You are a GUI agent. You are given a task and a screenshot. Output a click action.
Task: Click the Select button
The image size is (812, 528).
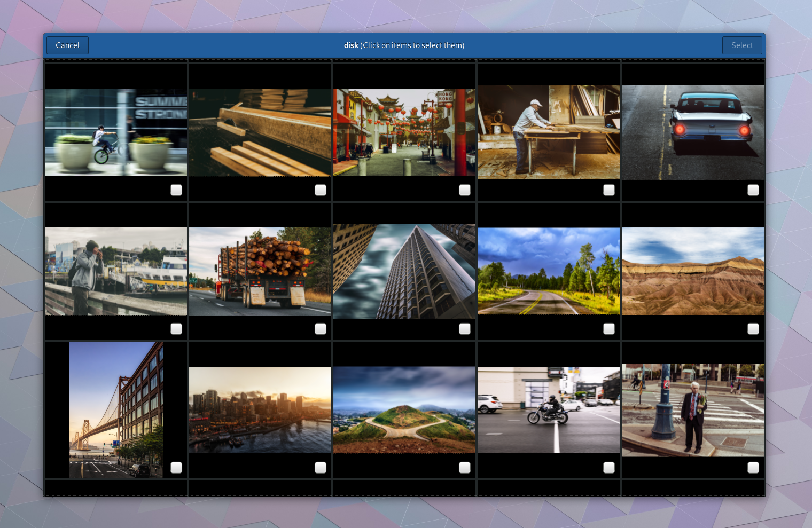742,45
